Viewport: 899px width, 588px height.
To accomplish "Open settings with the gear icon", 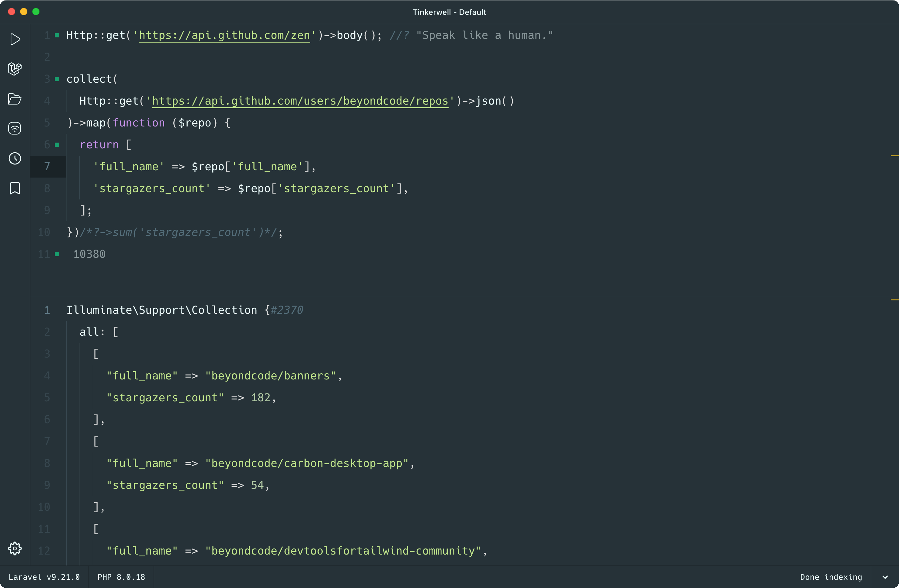I will [x=15, y=548].
